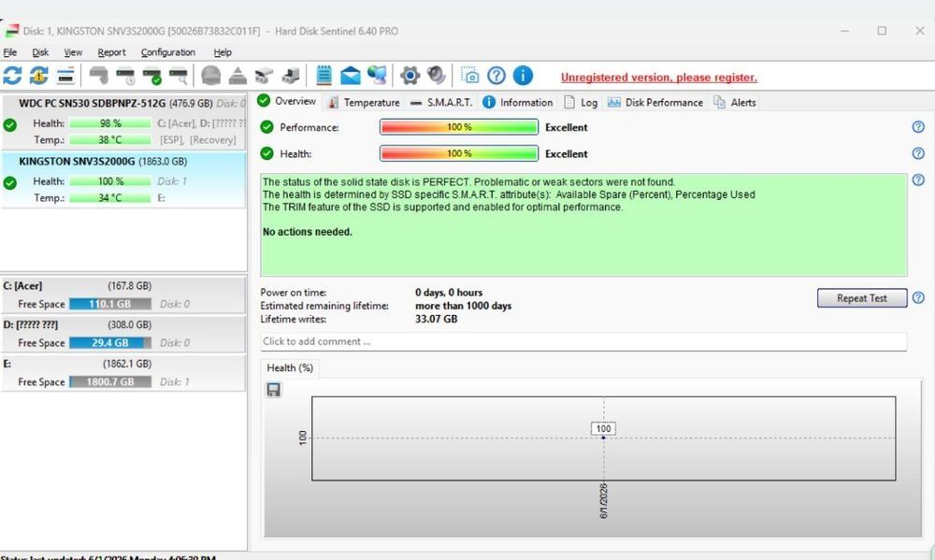Select the E: partition entry
Viewport: 935px width, 560px height.
(123, 373)
